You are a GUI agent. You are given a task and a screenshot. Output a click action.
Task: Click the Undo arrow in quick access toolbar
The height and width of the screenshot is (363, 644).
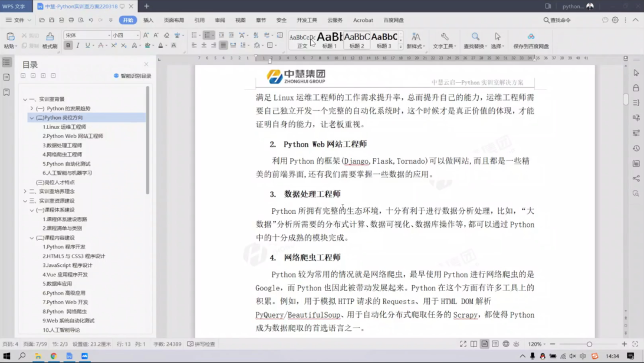[91, 19]
